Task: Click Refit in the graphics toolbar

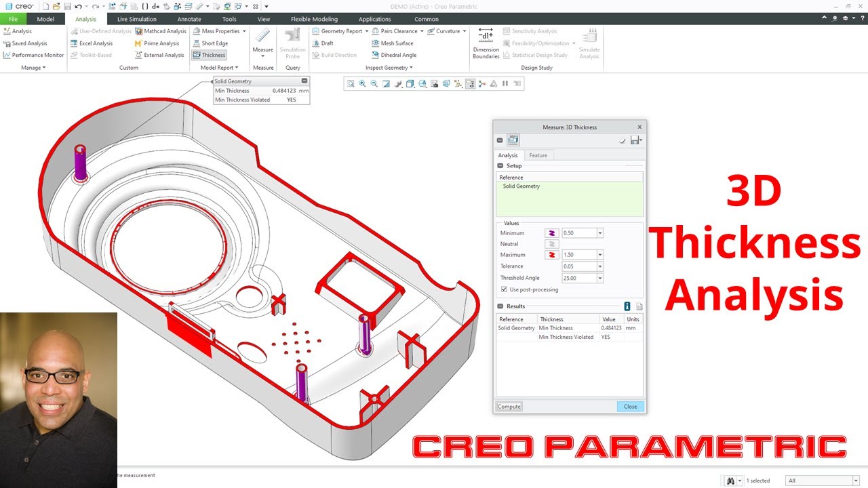Action: click(x=351, y=83)
